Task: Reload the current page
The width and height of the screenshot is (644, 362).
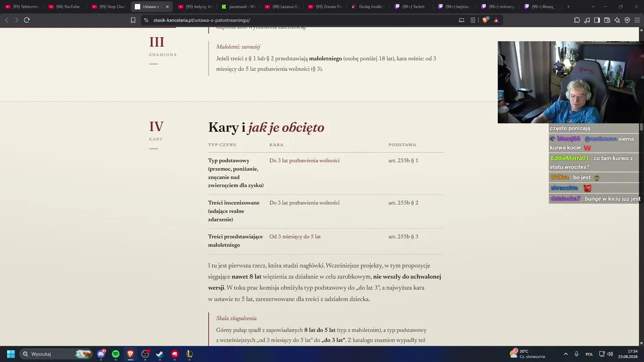Action: pyautogui.click(x=27, y=20)
